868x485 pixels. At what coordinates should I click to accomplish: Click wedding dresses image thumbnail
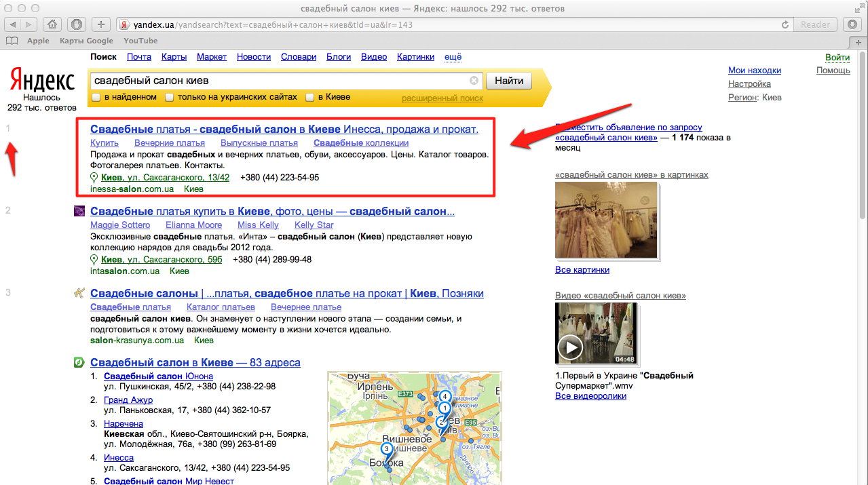click(x=606, y=220)
